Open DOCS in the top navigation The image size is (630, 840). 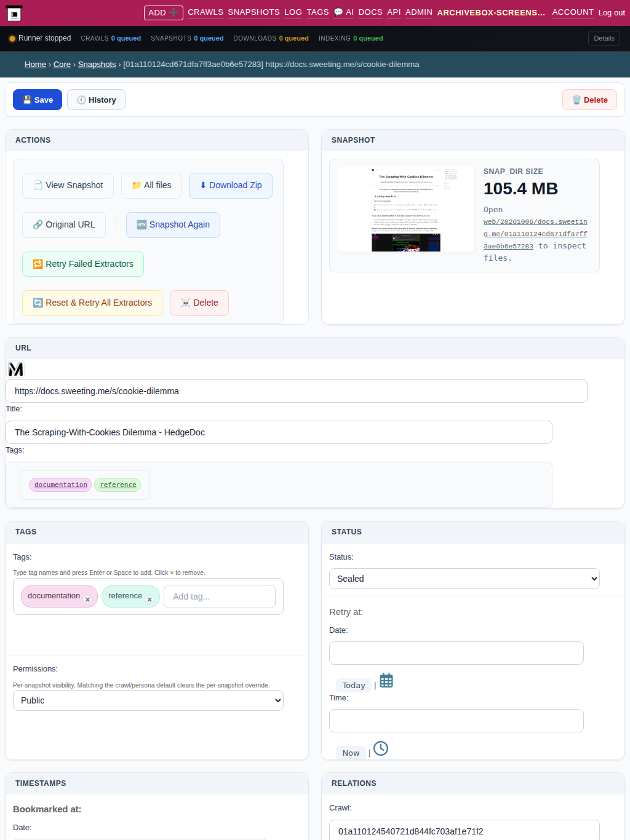[370, 12]
